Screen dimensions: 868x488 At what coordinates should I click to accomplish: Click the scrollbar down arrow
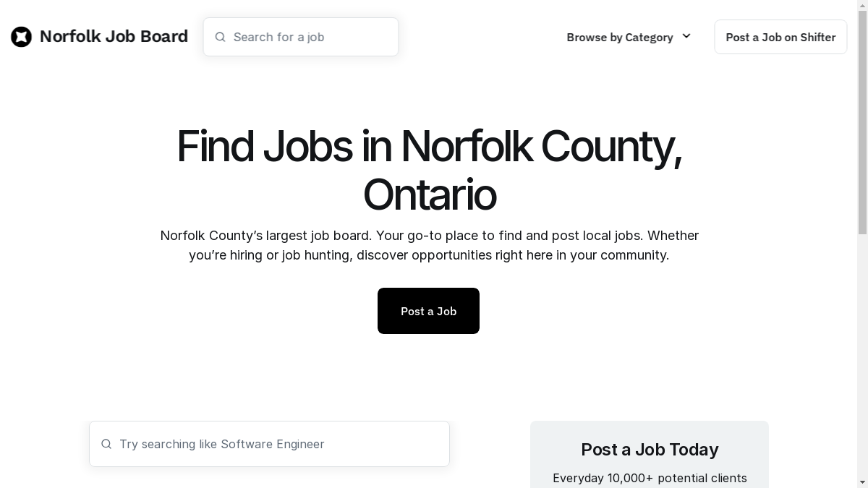pos(862,482)
